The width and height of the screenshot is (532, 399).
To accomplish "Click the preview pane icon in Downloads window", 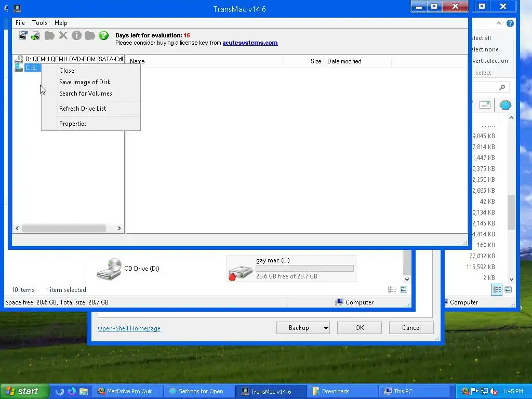I will click(485, 105).
